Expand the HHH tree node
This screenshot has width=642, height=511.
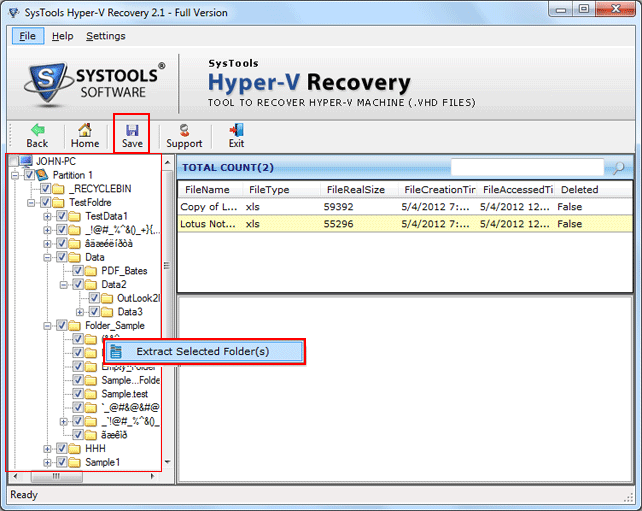click(x=47, y=449)
